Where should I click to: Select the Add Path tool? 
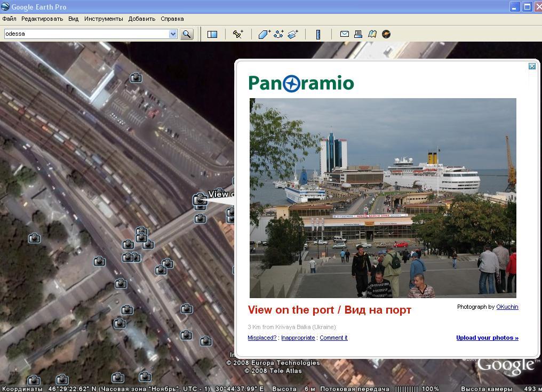tap(278, 34)
